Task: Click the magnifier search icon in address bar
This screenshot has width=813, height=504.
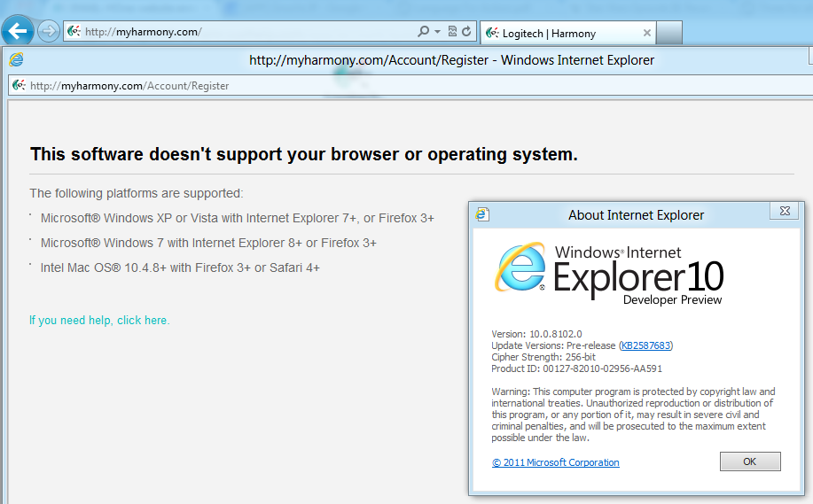Action: [x=423, y=32]
